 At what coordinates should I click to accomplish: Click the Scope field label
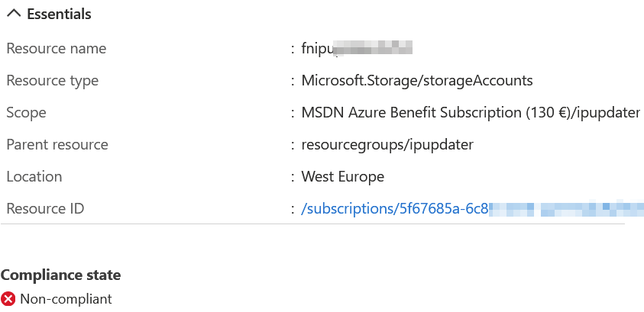pyautogui.click(x=26, y=112)
